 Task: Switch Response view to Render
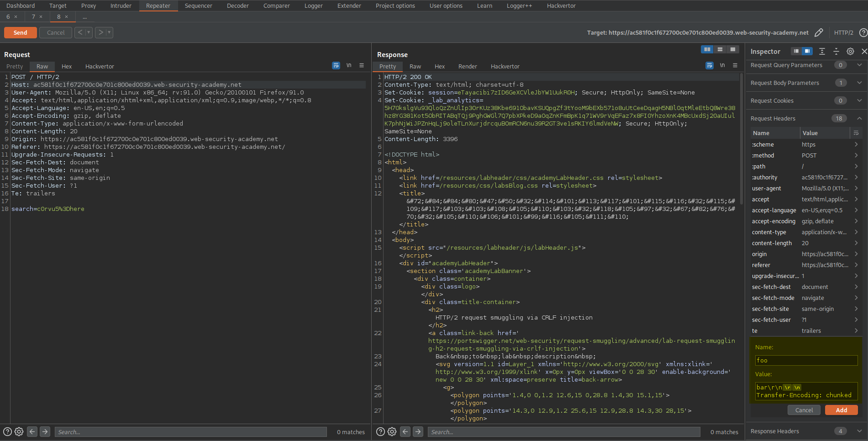pyautogui.click(x=468, y=66)
